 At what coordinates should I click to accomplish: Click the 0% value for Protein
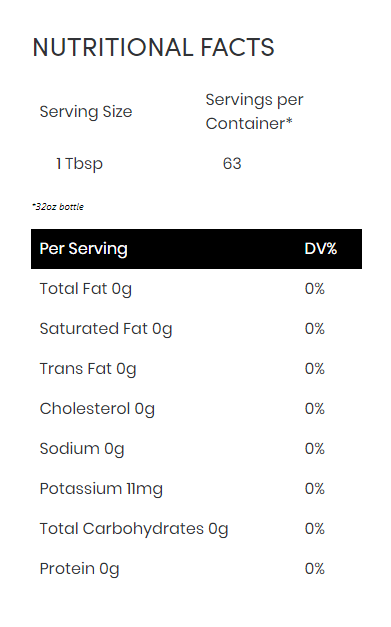pos(315,569)
